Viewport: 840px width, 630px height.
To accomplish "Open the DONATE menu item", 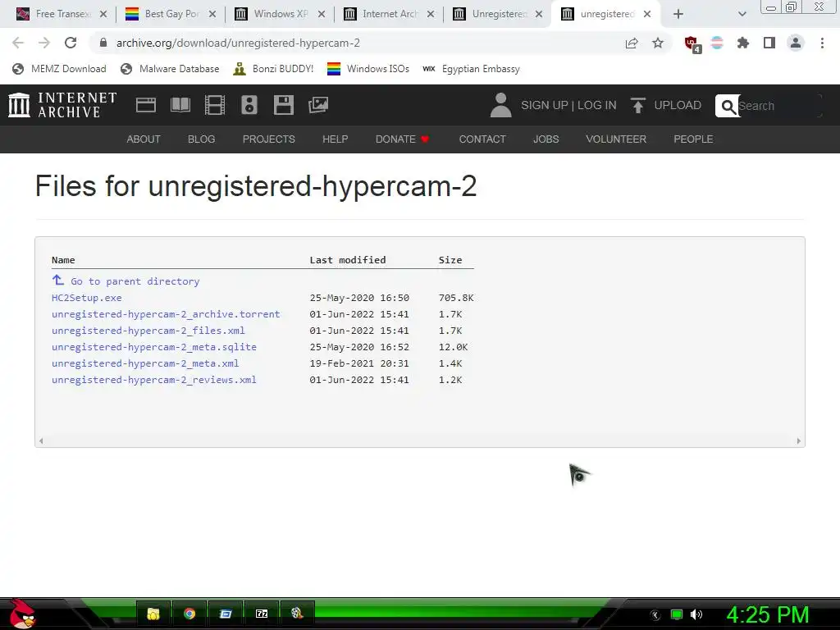I will pos(402,139).
